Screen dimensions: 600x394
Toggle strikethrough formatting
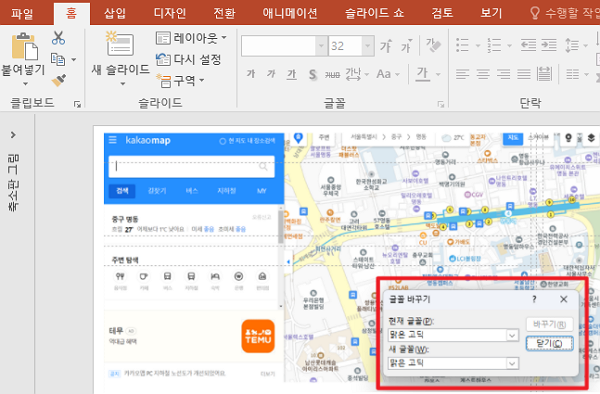(x=332, y=75)
